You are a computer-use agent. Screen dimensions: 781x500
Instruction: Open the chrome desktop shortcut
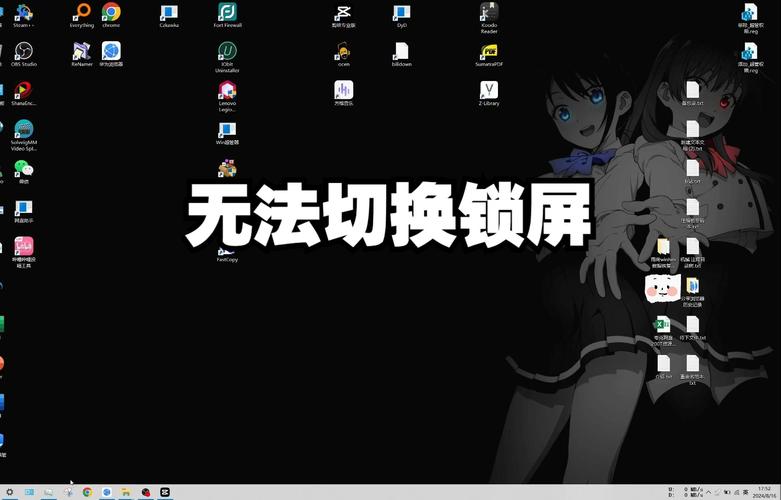(x=111, y=16)
